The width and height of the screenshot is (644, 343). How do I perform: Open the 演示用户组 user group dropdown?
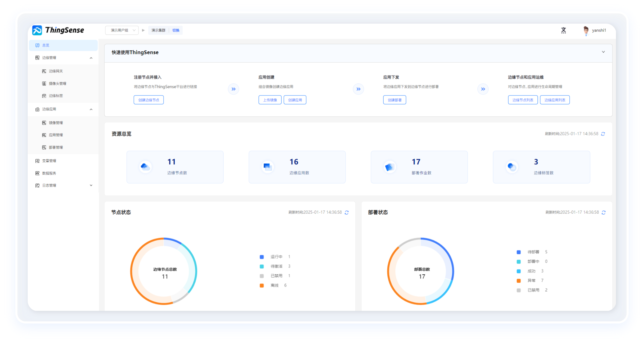tap(122, 30)
